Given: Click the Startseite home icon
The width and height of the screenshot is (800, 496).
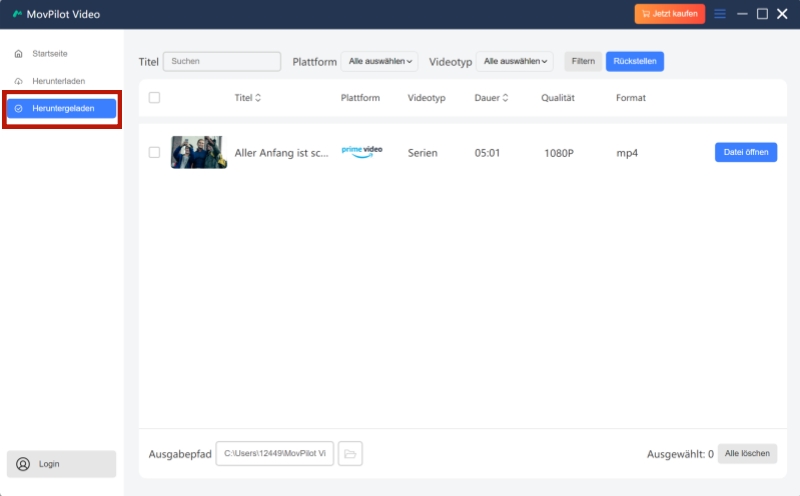Looking at the screenshot, I should [x=18, y=54].
